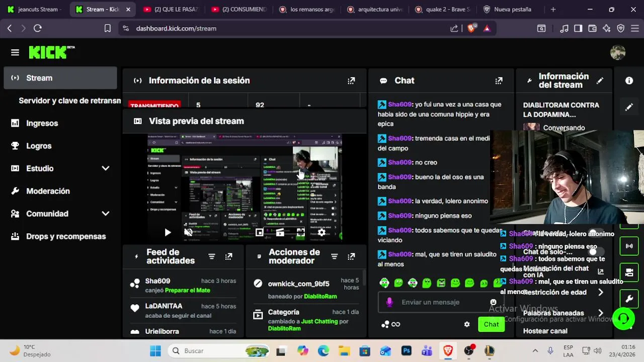The height and width of the screenshot is (362, 644).
Task: Click the camera icon in right side rail
Action: pos(629,273)
